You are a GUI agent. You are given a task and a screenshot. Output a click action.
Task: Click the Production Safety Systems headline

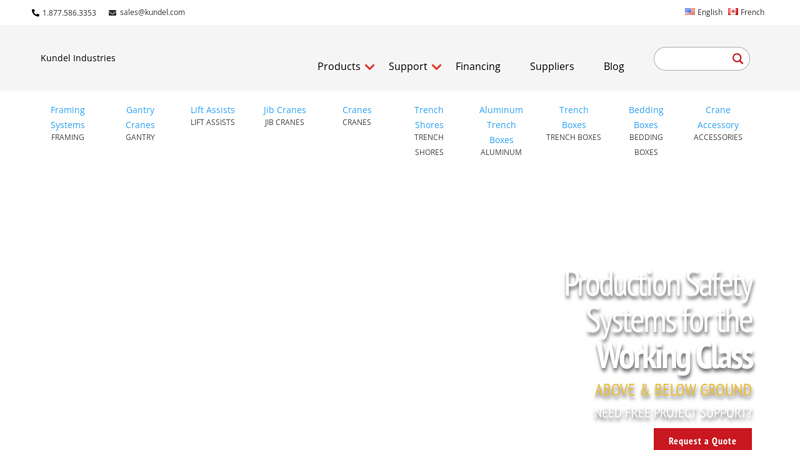[x=659, y=321]
